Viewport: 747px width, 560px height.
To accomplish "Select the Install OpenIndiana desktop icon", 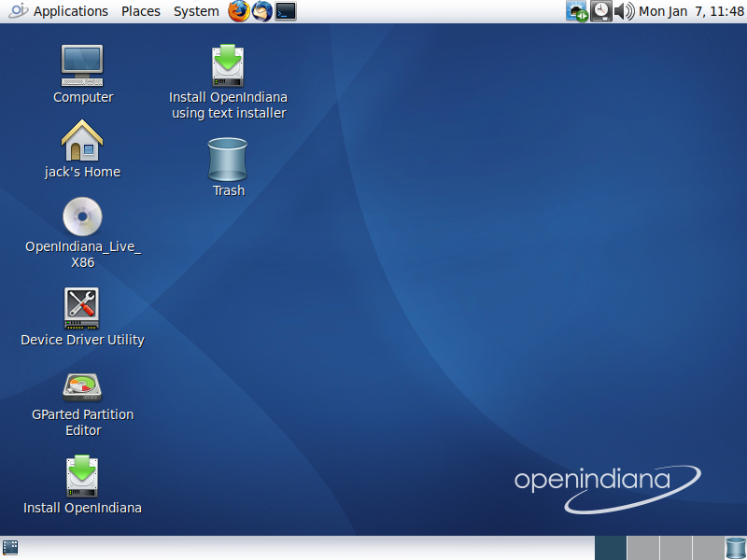I will click(x=82, y=476).
